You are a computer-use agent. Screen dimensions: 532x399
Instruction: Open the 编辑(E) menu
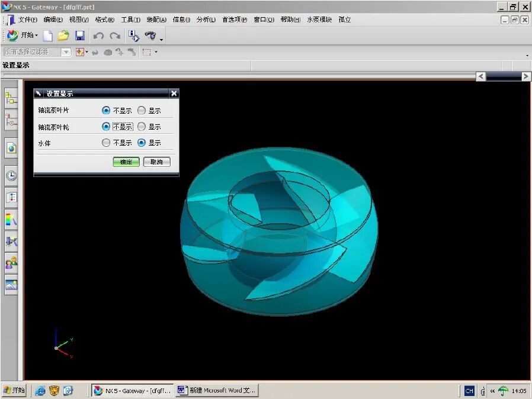point(53,20)
